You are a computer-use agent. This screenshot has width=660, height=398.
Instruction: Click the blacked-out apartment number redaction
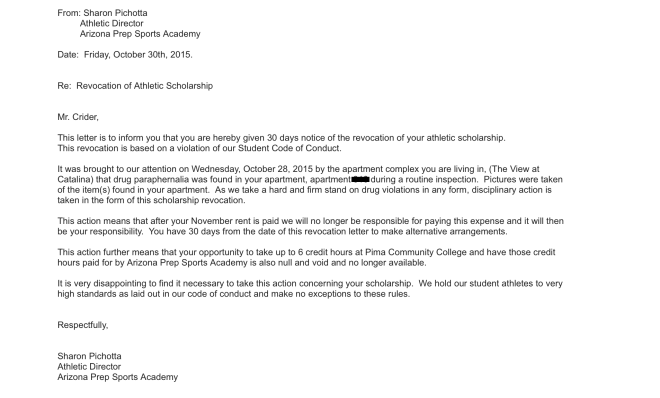point(360,180)
